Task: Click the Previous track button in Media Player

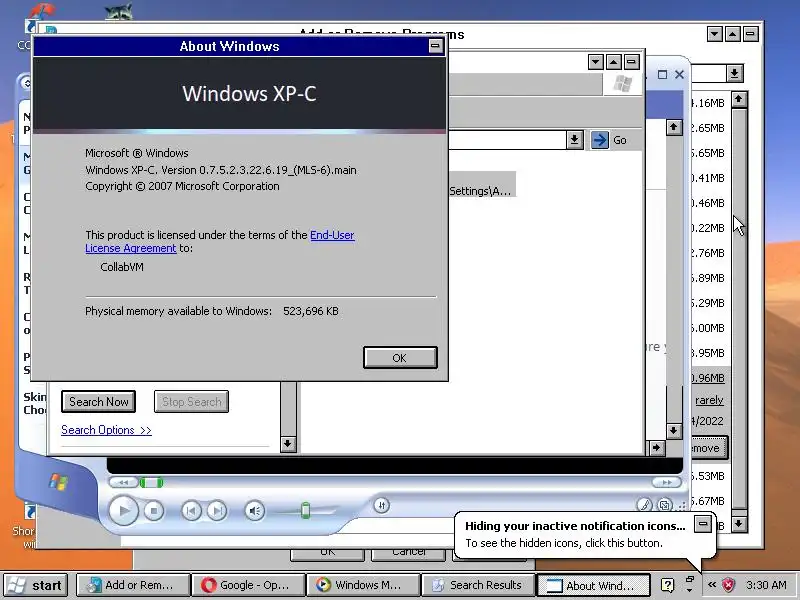Action: [x=192, y=511]
